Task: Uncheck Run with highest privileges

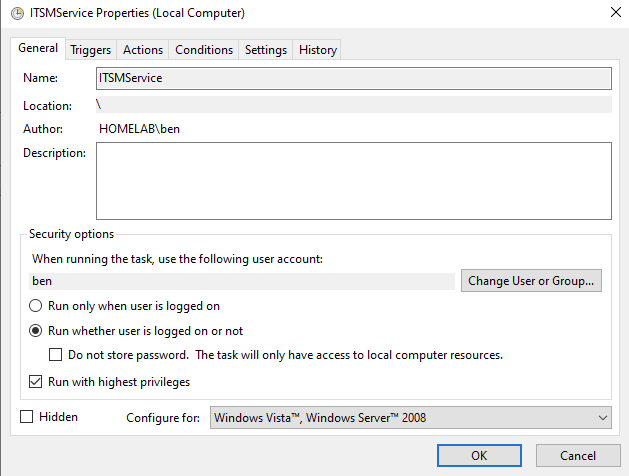Action: [35, 382]
